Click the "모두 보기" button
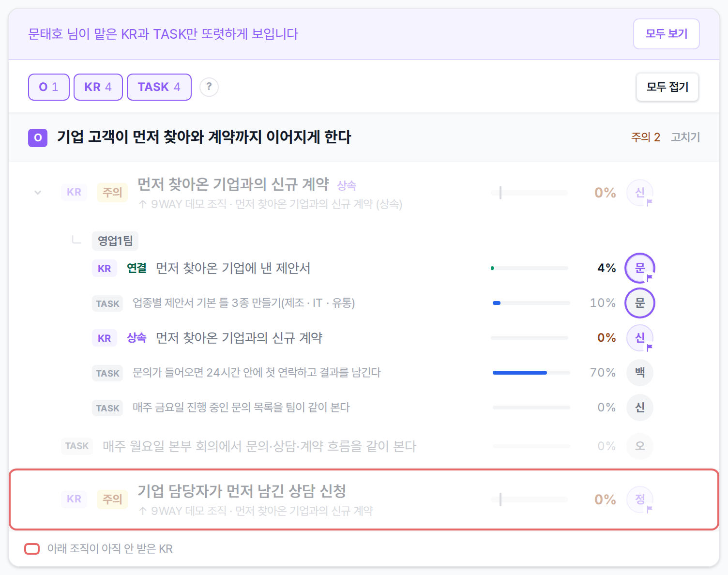Image resolution: width=728 pixels, height=575 pixels. coord(667,34)
